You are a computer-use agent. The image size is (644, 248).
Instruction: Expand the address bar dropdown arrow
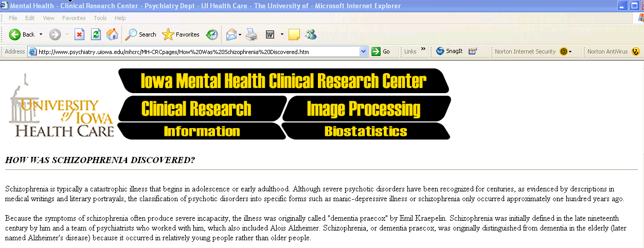tap(364, 51)
